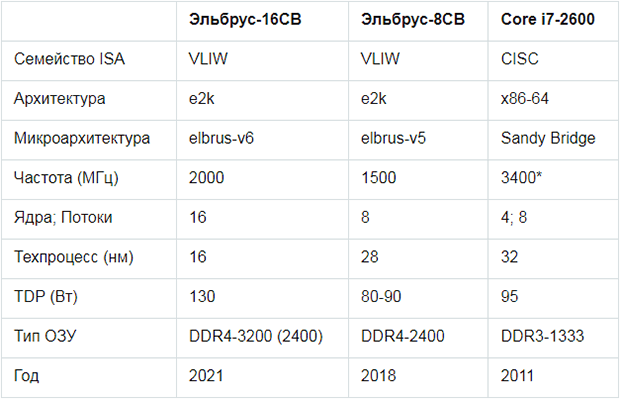Click the 3400* frequency value

tap(521, 178)
